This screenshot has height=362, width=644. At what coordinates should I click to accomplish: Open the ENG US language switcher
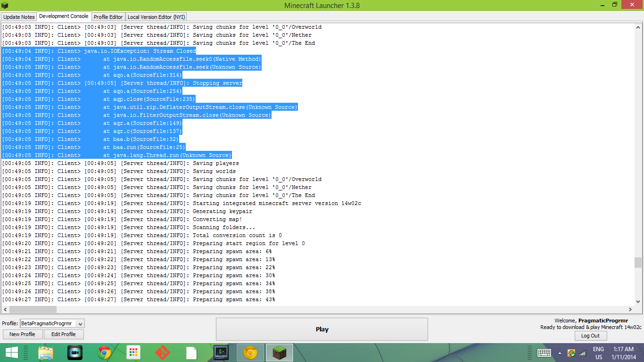click(x=598, y=353)
